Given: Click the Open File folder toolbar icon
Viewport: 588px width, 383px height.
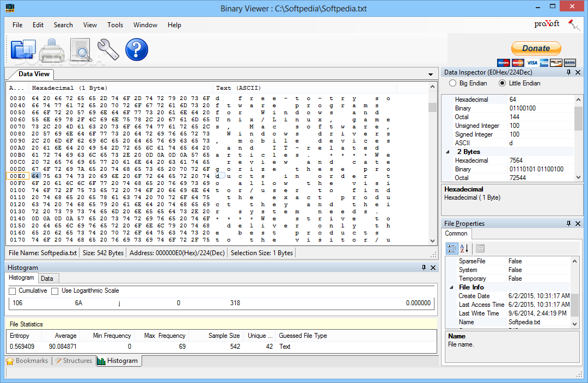Looking at the screenshot, I should tap(23, 50).
